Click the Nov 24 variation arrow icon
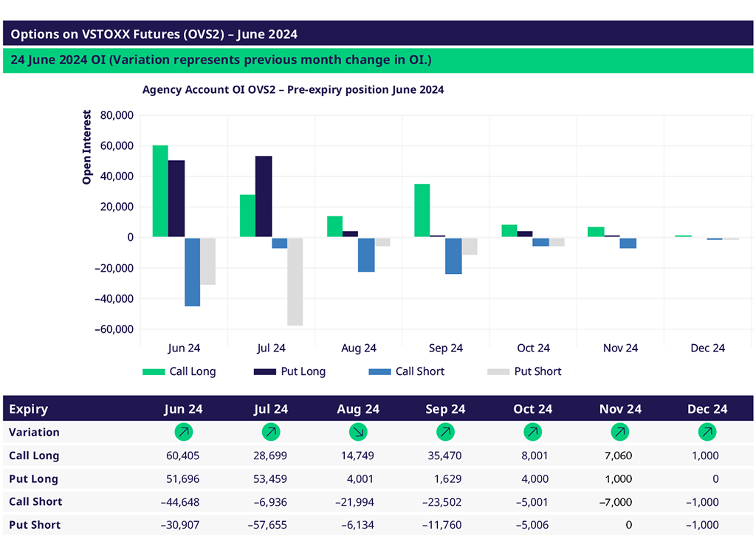Viewport: 756px width, 553px height. point(620,432)
